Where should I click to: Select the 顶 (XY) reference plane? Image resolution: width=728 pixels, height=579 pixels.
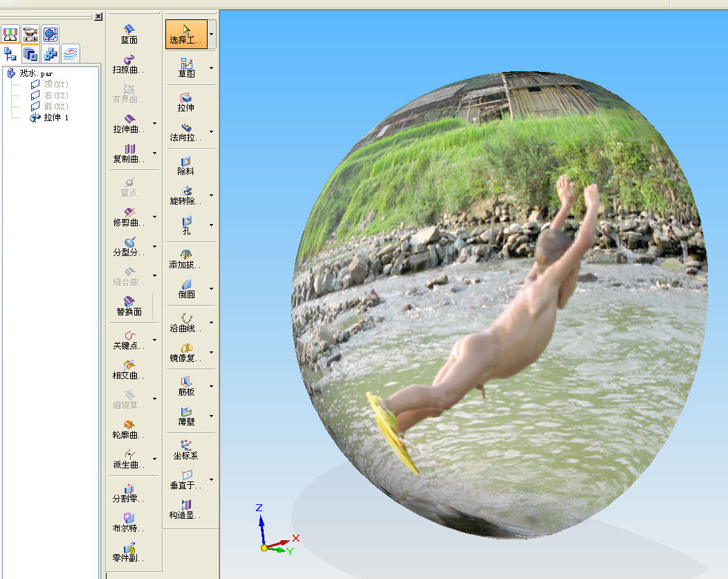pyautogui.click(x=50, y=84)
